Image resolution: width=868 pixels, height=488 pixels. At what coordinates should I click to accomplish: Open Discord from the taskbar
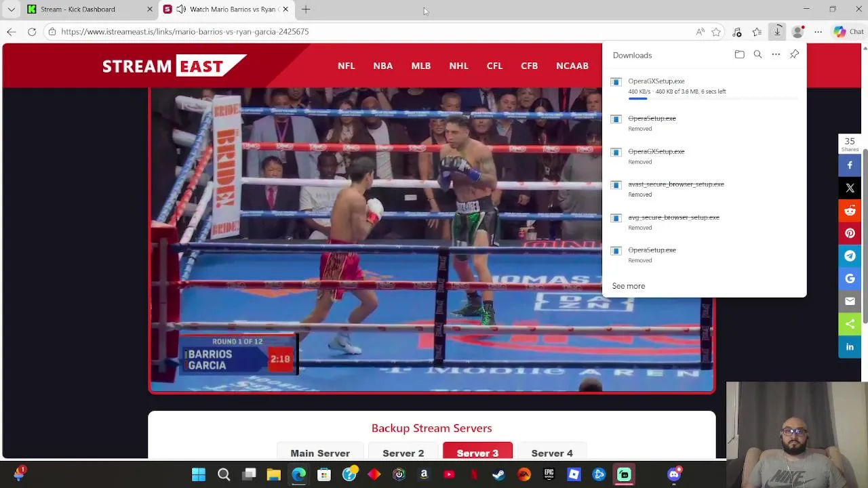(674, 474)
